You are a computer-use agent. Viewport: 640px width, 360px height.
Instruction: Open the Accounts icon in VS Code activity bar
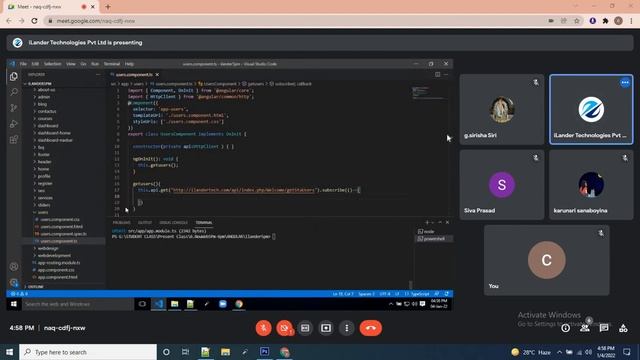point(14,267)
